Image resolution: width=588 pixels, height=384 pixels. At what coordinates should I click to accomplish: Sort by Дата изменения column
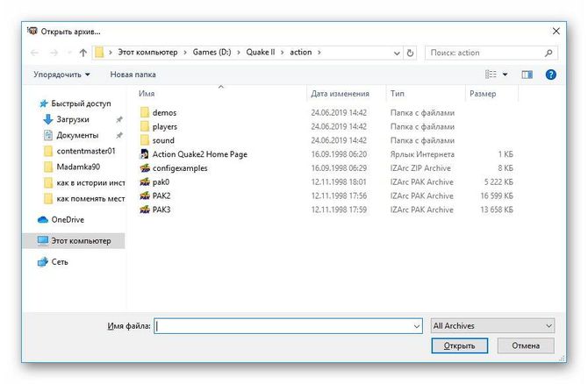point(340,94)
